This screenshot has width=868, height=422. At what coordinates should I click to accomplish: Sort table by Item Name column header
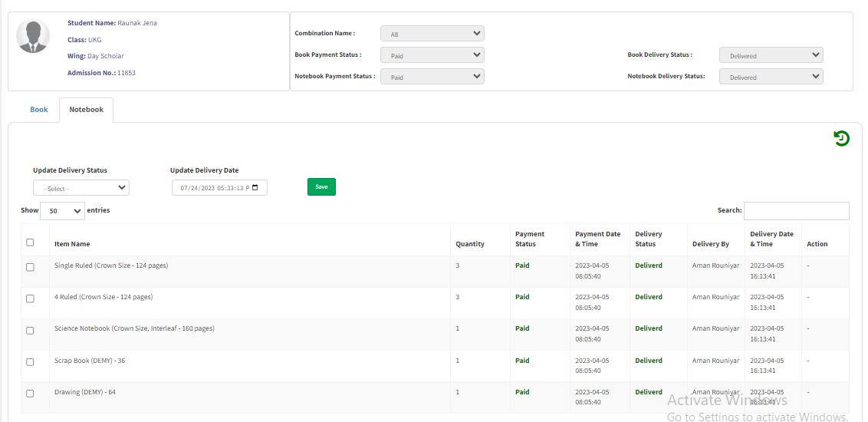tap(72, 244)
